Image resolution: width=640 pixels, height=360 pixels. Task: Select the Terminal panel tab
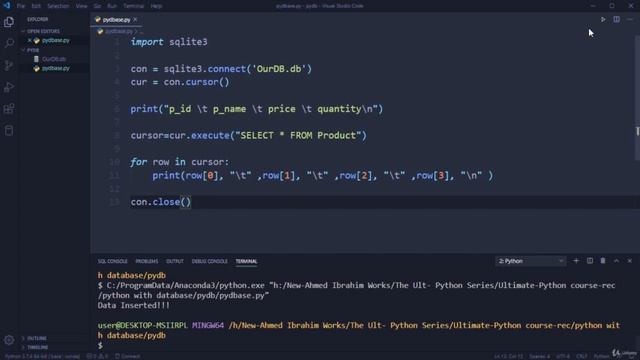coord(247,261)
